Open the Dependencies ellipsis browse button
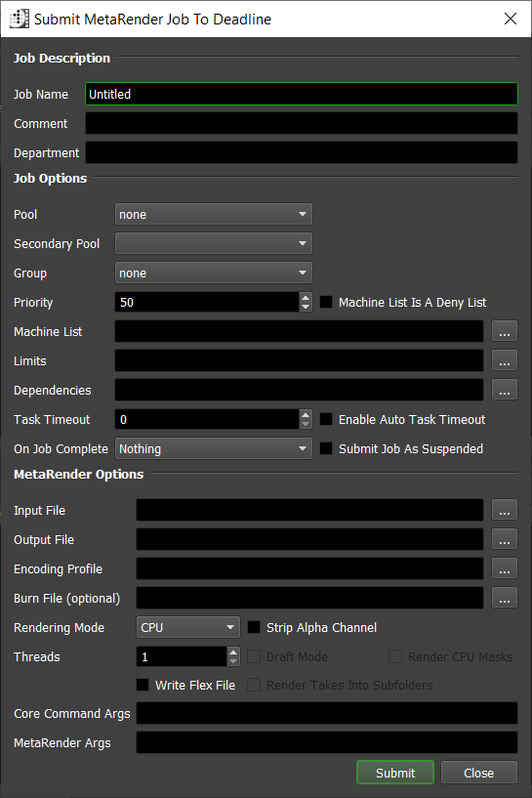This screenshot has width=532, height=798. [x=505, y=390]
